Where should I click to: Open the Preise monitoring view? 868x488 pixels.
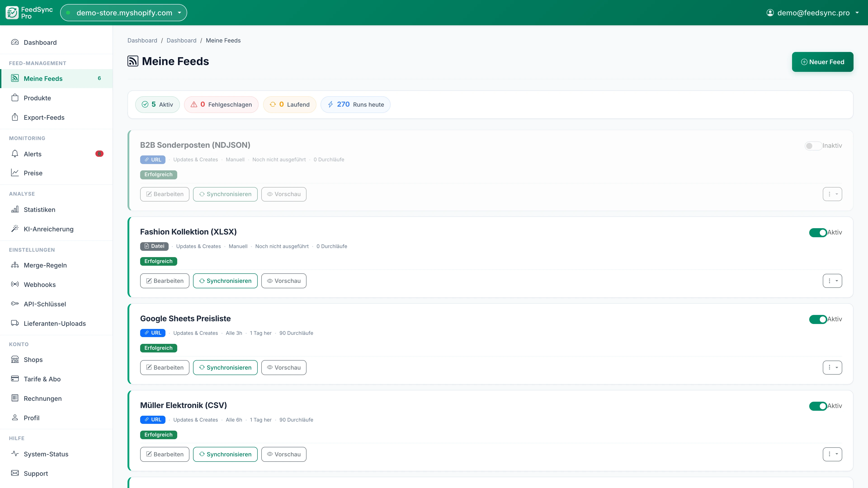point(33,173)
